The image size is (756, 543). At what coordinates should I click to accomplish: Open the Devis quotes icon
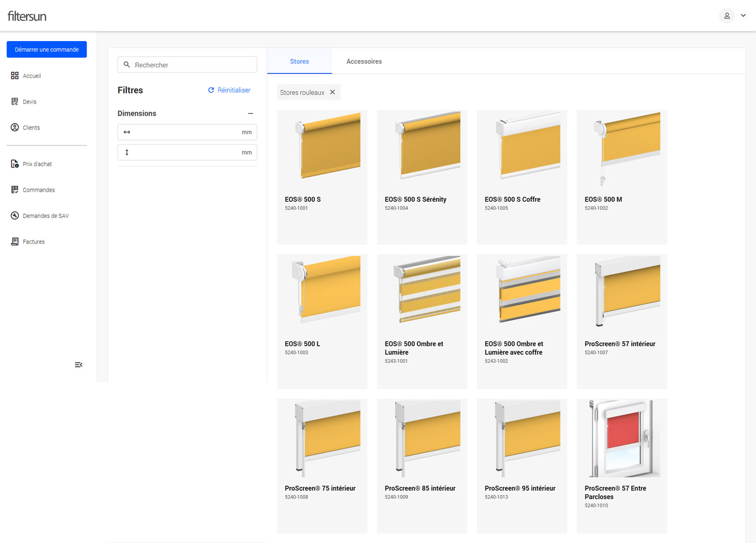[x=15, y=102]
